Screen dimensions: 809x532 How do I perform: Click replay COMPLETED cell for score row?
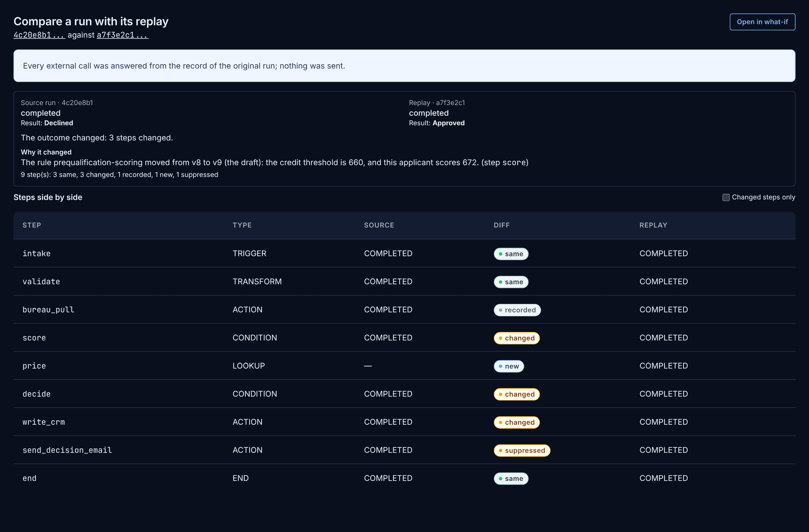[663, 338]
